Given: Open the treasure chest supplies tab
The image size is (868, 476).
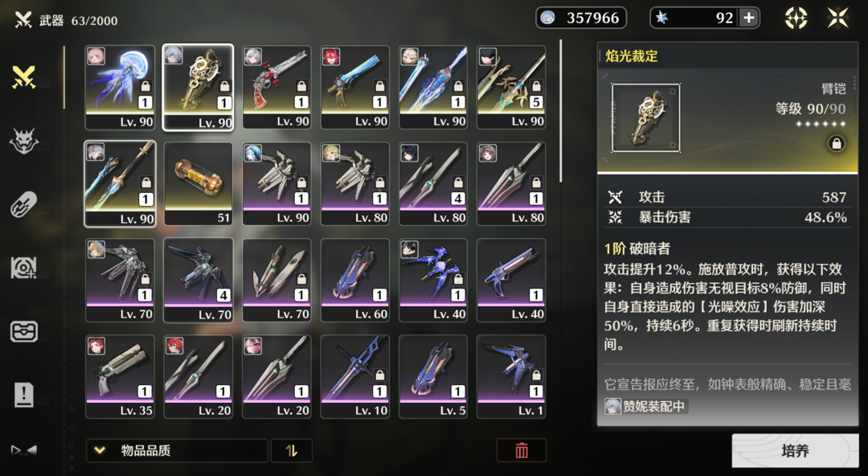Looking at the screenshot, I should (x=24, y=332).
